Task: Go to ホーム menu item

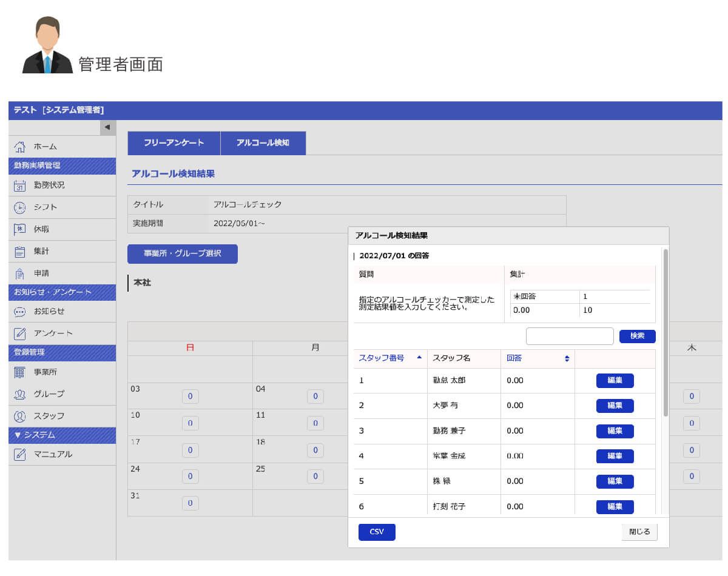Action: [62, 147]
